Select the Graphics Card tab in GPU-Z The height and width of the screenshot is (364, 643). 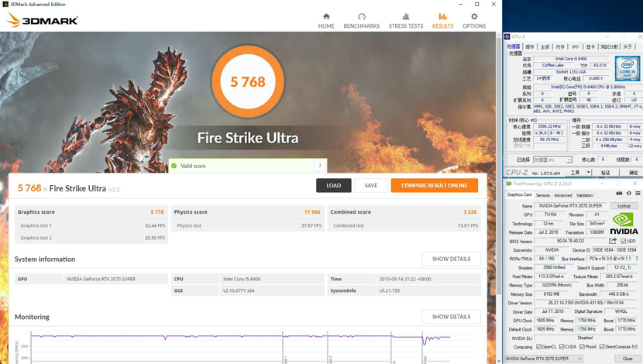coord(519,194)
